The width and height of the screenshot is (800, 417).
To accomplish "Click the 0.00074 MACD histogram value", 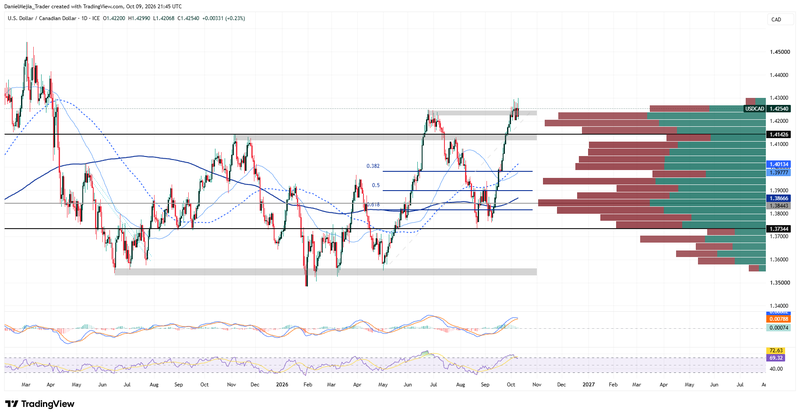I will pyautogui.click(x=779, y=328).
